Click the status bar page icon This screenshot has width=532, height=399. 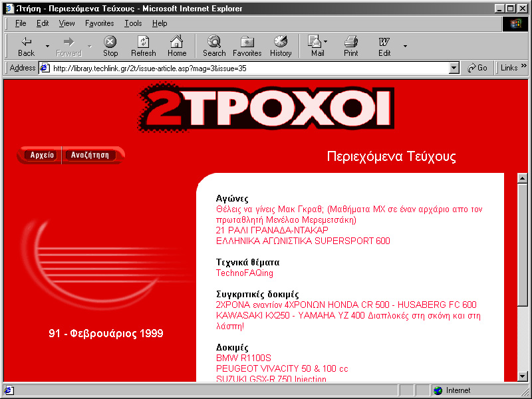pyautogui.click(x=9, y=390)
